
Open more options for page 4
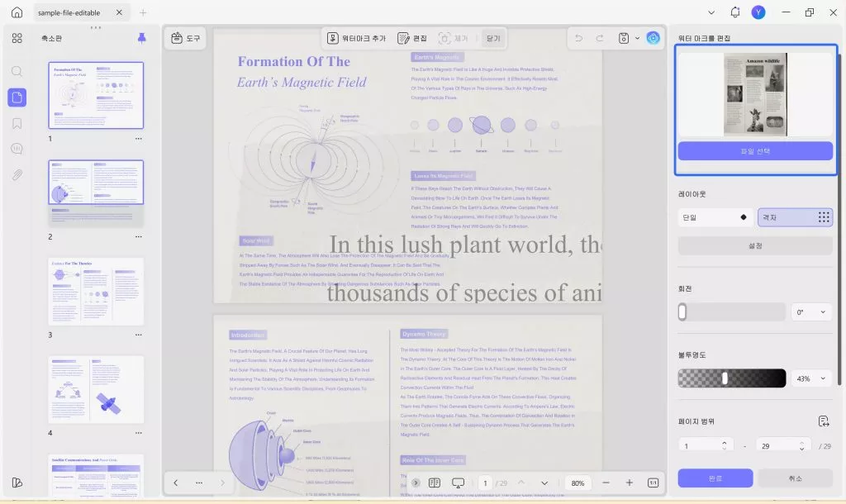pos(139,433)
